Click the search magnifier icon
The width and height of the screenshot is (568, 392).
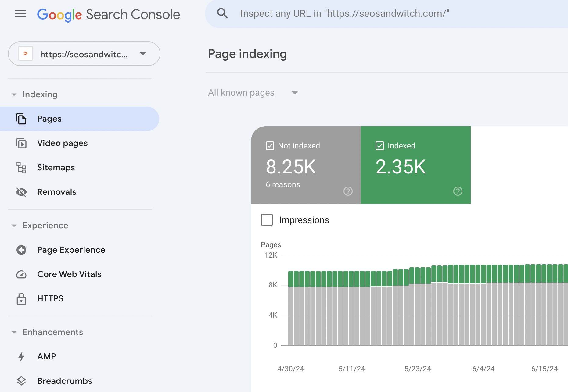click(222, 13)
